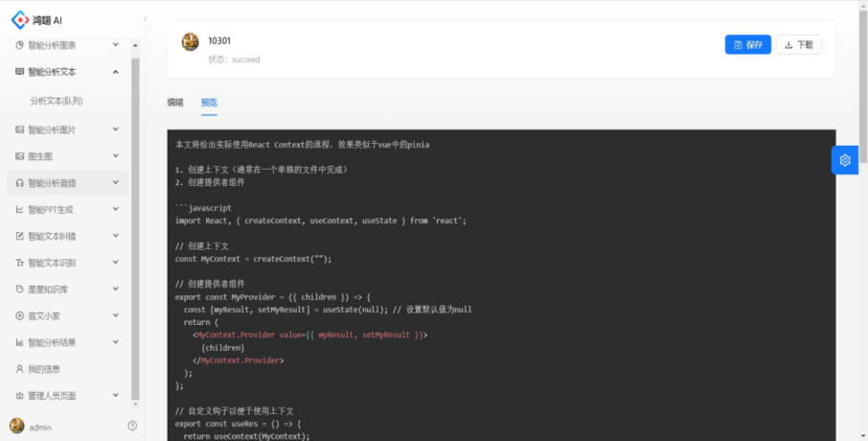Click the {children} code line
868x441 pixels.
point(223,347)
